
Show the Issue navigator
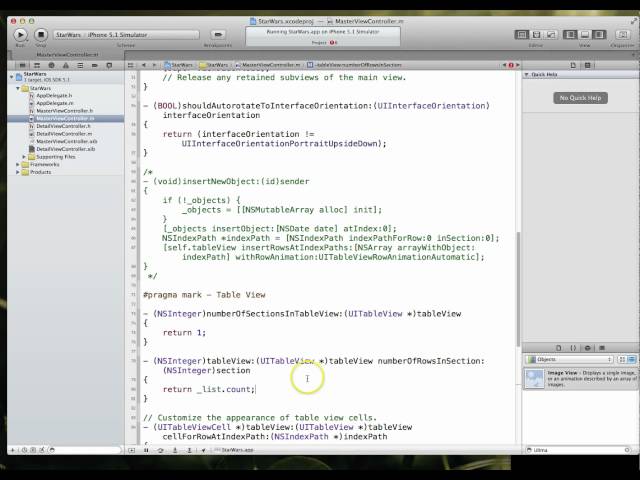point(66,65)
